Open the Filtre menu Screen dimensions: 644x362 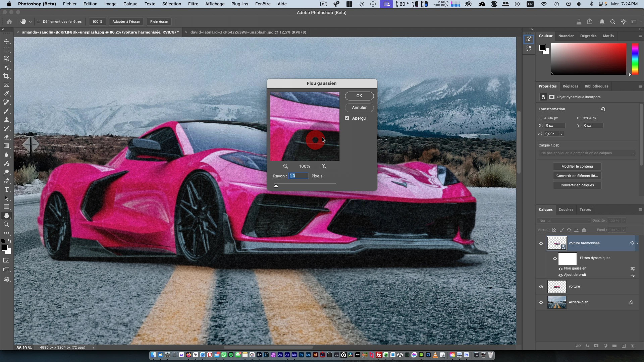click(193, 4)
